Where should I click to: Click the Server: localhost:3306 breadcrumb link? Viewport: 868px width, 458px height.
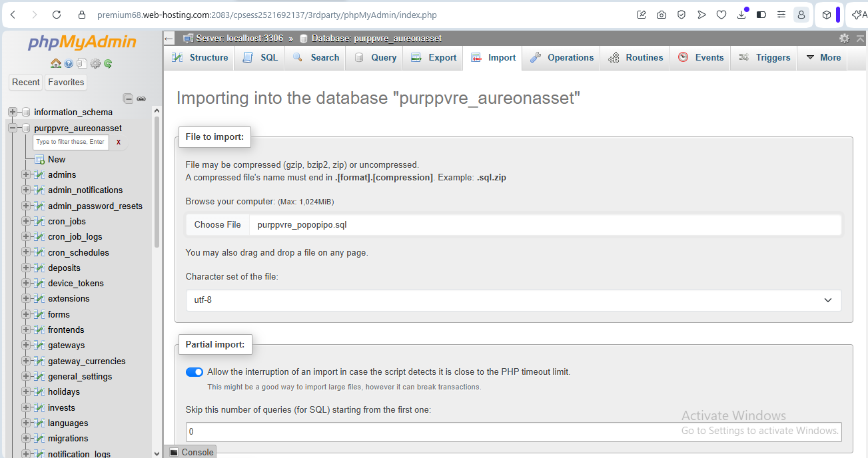[240, 38]
